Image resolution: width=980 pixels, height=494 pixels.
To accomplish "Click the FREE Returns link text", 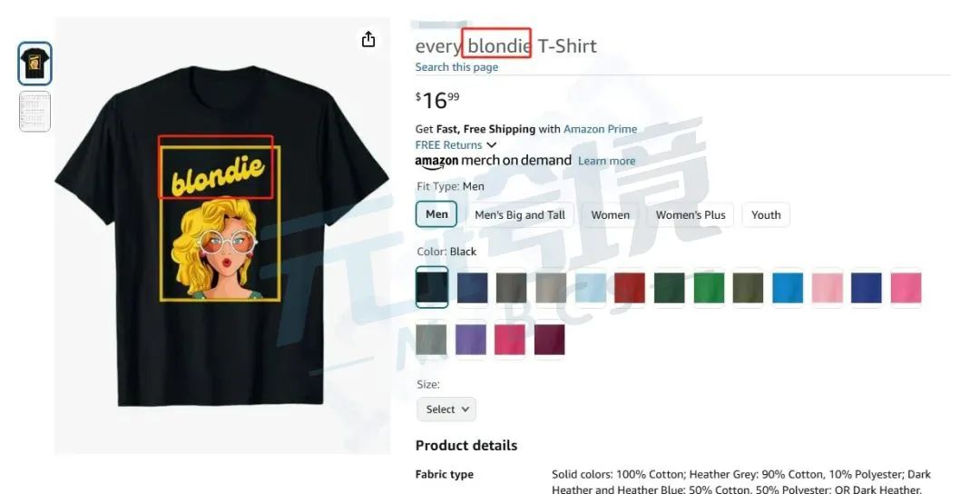I will (x=449, y=145).
